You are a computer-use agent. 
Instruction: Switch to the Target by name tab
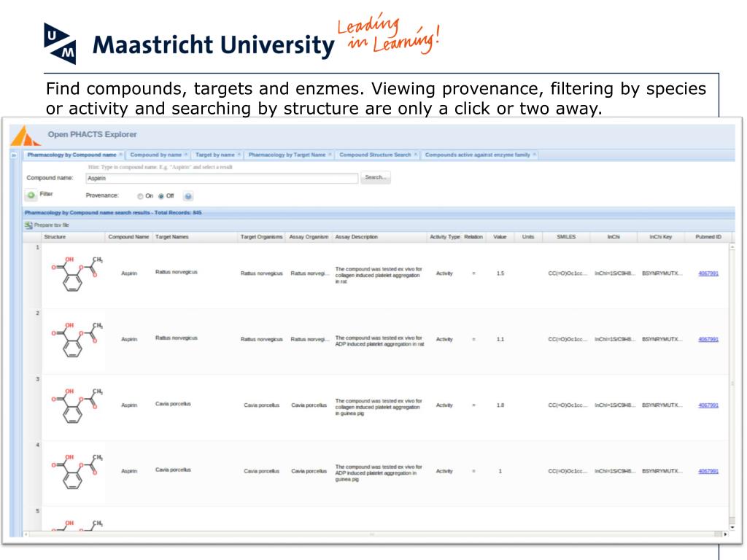[x=214, y=155]
